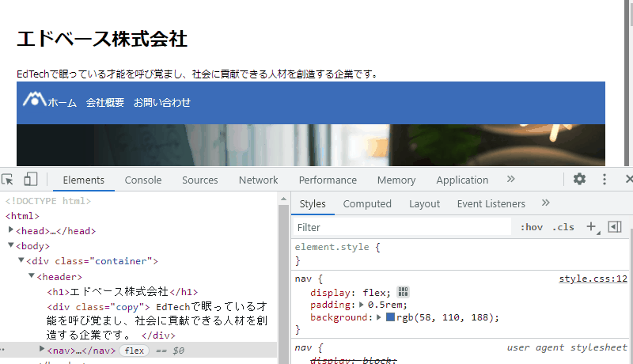Image resolution: width=633 pixels, height=364 pixels.
Task: Toggle the .cls class editor
Action: pos(563,227)
